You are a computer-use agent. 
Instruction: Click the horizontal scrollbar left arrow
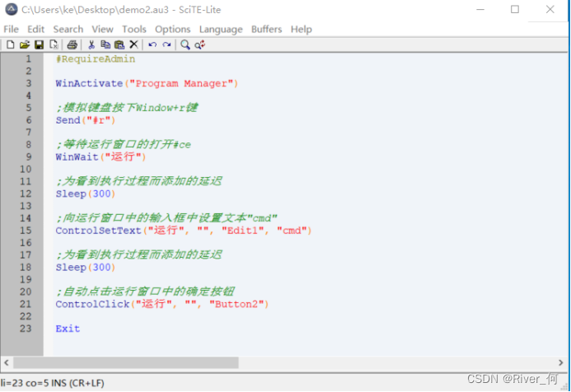(x=7, y=362)
